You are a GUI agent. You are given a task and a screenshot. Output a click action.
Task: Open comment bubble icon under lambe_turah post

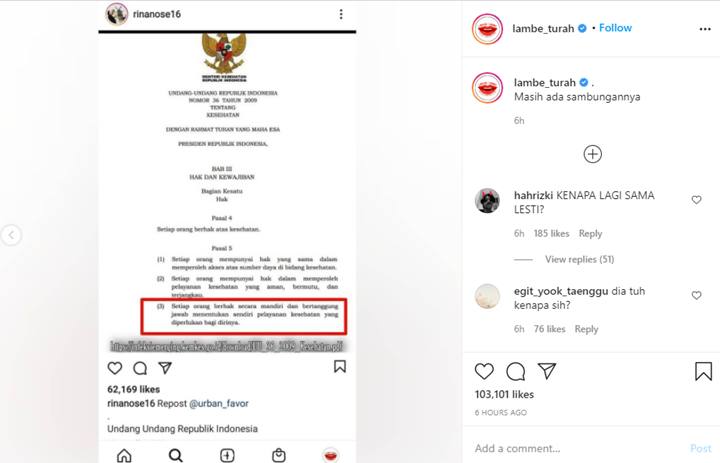[x=516, y=371]
